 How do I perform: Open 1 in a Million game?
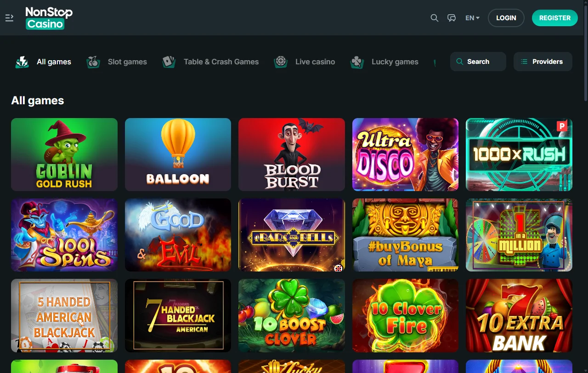(x=519, y=235)
